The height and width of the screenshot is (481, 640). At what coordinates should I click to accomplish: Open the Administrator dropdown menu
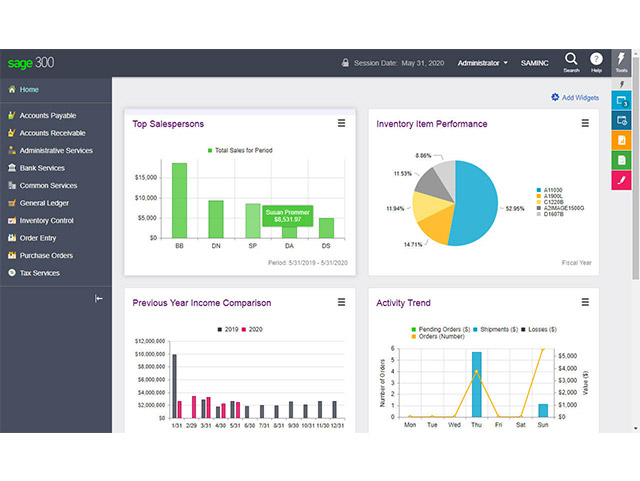tap(482, 63)
